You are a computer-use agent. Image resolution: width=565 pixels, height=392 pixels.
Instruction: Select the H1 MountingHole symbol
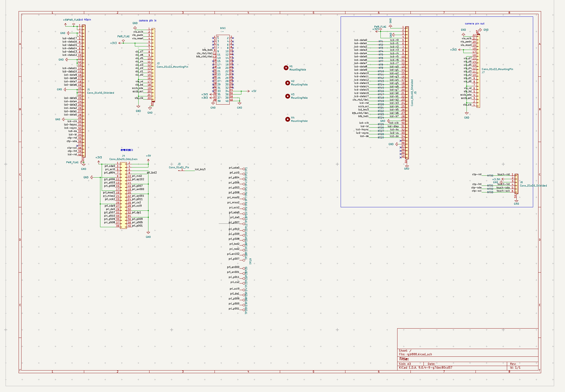pos(286,68)
